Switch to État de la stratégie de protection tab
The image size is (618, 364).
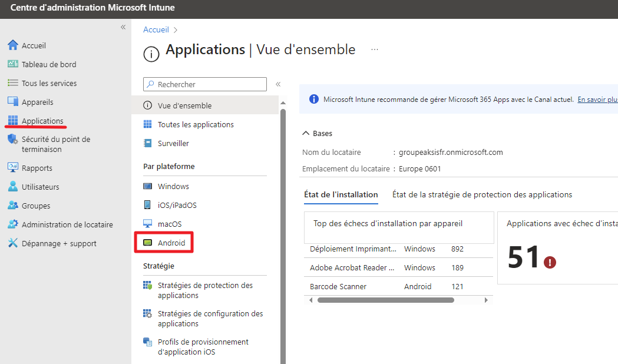click(482, 194)
